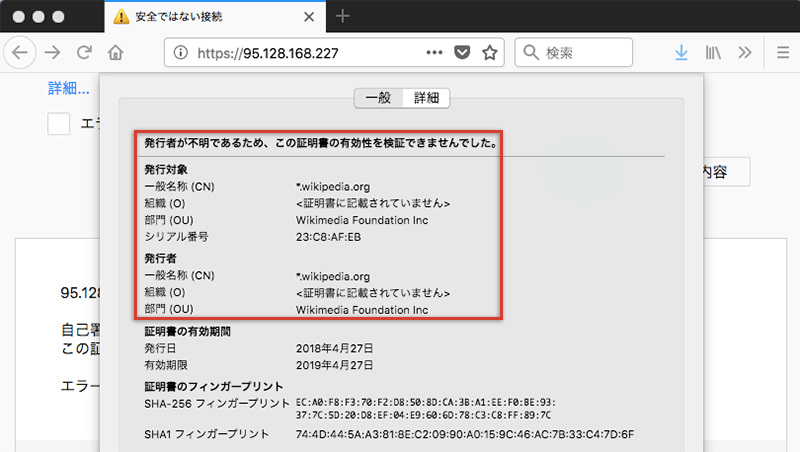Click the 発行対象 section heading
The width and height of the screenshot is (800, 452).
[x=166, y=169]
